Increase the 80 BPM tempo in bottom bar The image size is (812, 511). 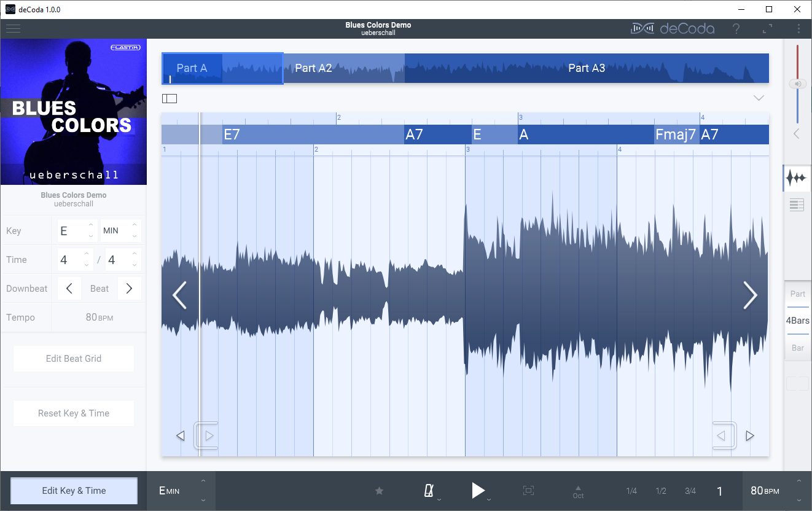[x=798, y=481]
